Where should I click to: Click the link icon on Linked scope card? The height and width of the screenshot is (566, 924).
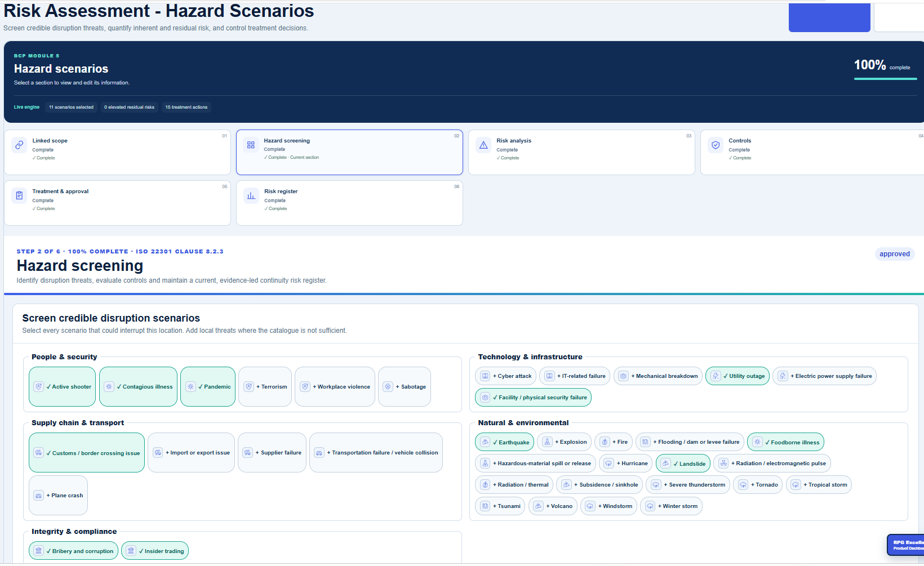(19, 145)
